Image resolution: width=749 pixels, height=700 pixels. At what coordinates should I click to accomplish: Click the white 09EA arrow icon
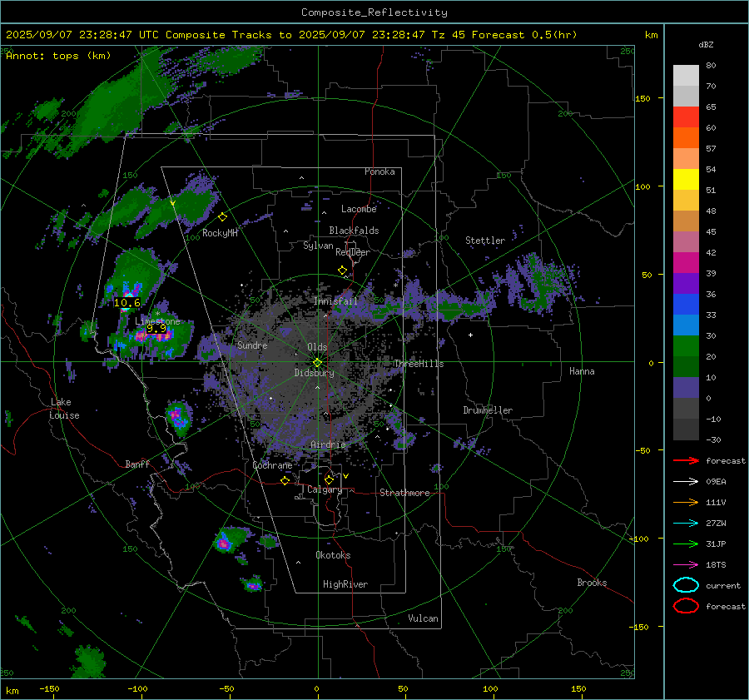(x=686, y=482)
